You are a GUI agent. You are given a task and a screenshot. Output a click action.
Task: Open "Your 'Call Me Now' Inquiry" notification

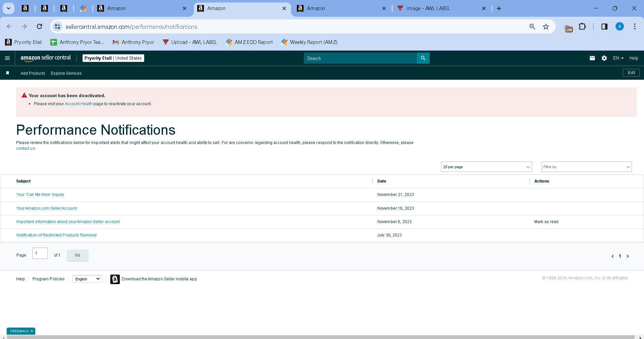[40, 195]
